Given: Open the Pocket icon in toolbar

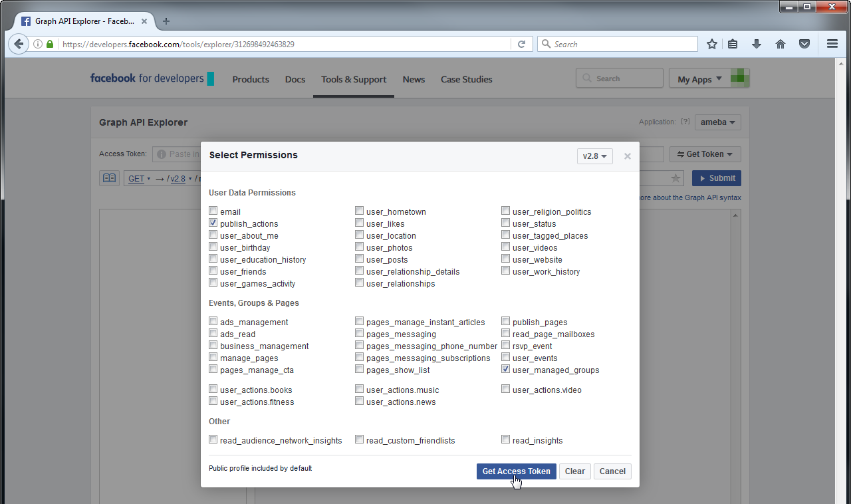Looking at the screenshot, I should click(804, 44).
